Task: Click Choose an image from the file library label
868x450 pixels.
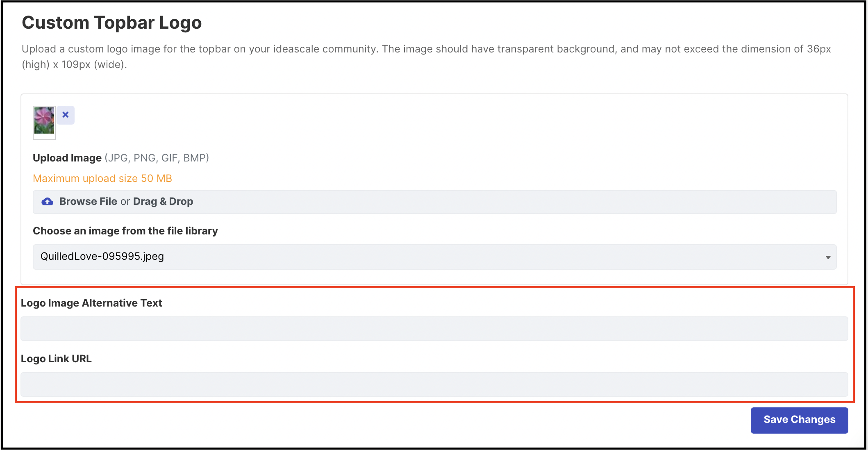Action: pos(125,231)
